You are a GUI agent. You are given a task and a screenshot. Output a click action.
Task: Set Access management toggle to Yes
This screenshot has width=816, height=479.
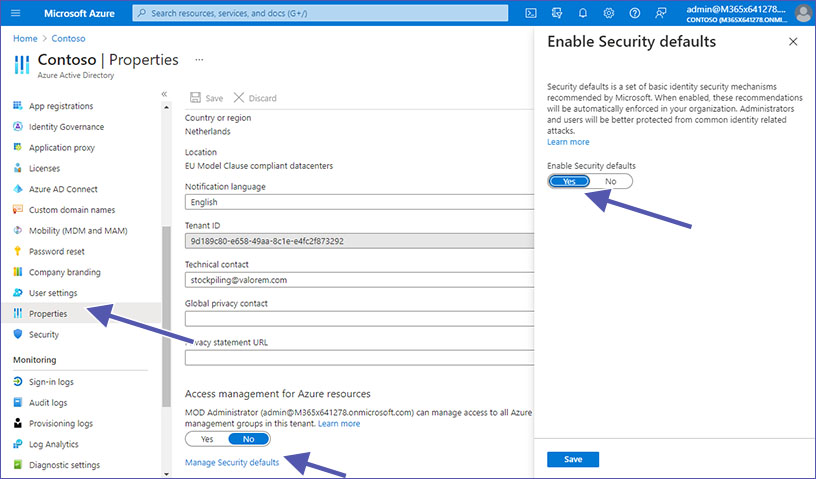click(x=207, y=439)
